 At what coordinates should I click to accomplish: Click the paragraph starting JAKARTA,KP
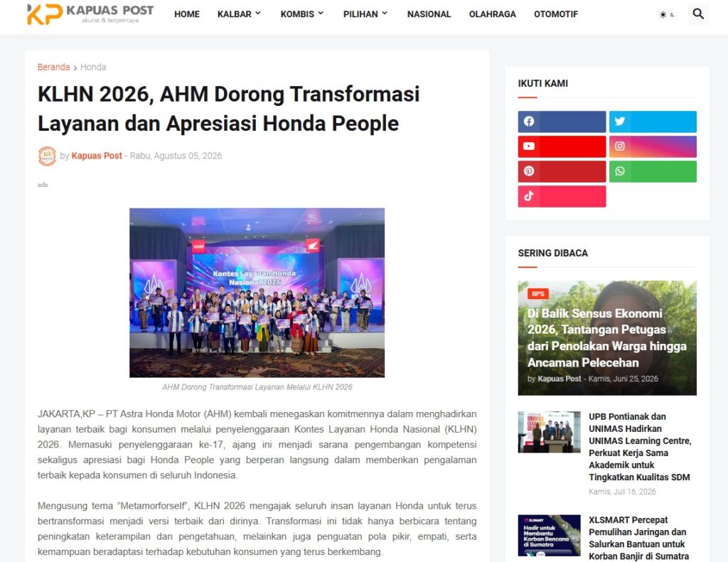257,445
